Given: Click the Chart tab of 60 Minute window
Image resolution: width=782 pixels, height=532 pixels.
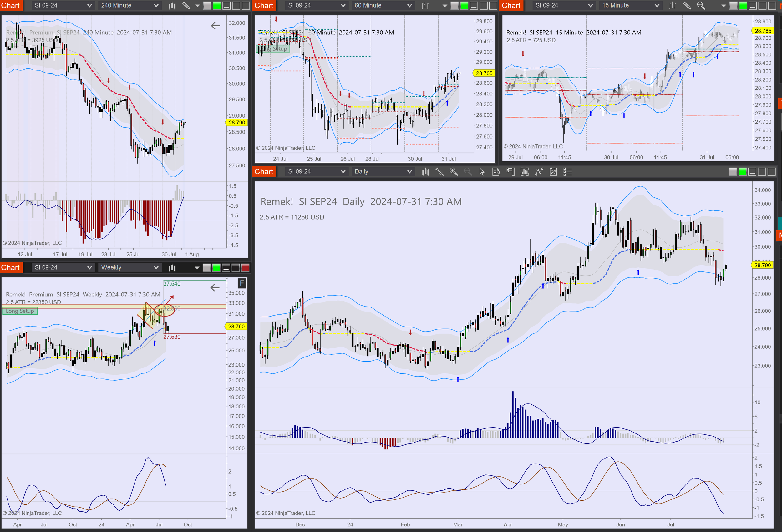Looking at the screenshot, I should tap(264, 5).
